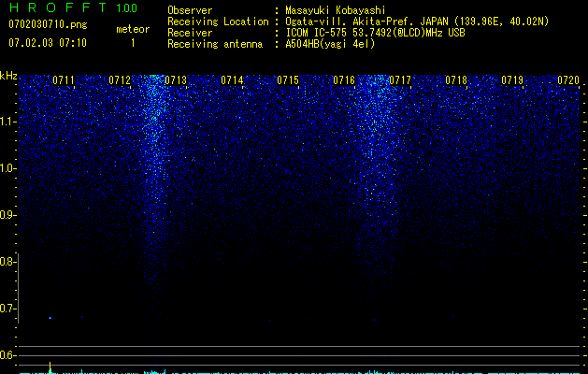Click the 0.6 kHz axis label
The width and height of the screenshot is (588, 374).
tap(7, 355)
